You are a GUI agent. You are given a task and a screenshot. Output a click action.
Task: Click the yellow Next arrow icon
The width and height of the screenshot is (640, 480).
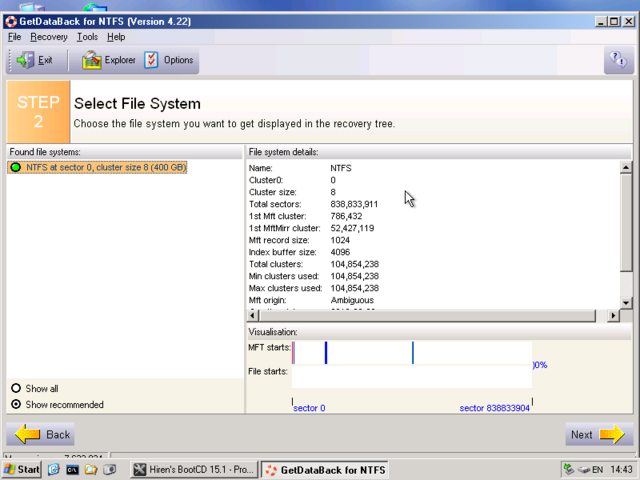(612, 434)
